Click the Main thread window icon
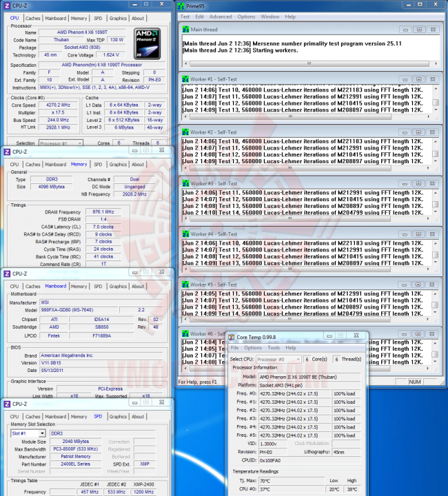The image size is (448, 496). (x=185, y=30)
